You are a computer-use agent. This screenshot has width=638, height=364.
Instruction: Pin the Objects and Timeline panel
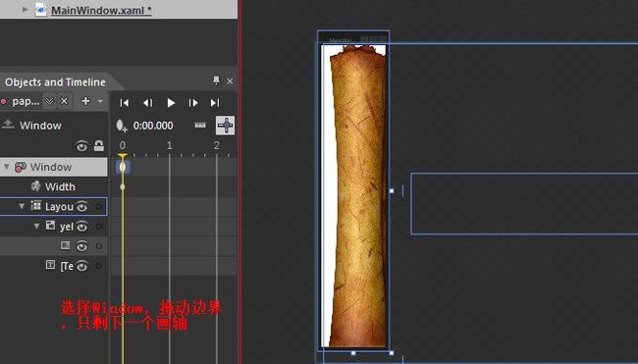click(x=216, y=80)
